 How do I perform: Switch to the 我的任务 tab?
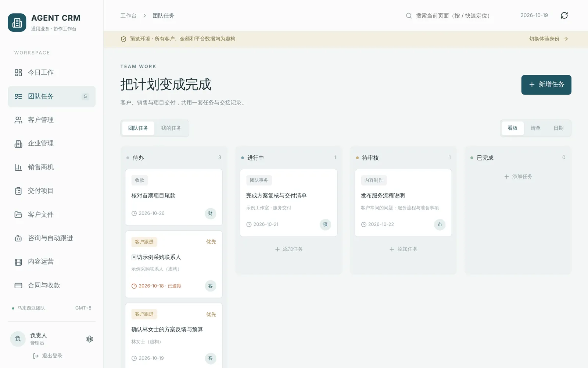171,128
